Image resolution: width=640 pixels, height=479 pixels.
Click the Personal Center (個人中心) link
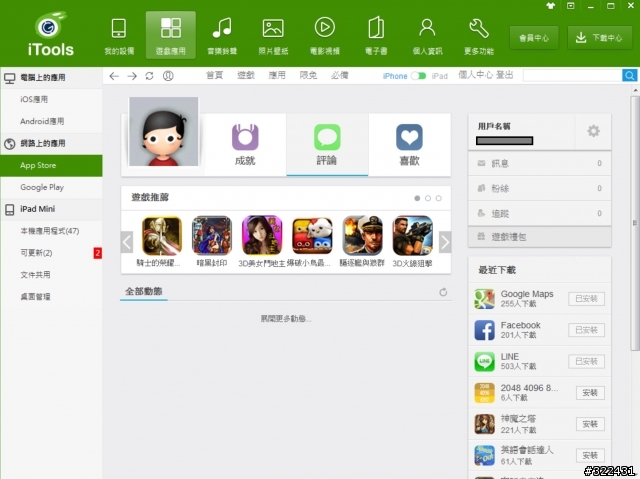point(476,75)
